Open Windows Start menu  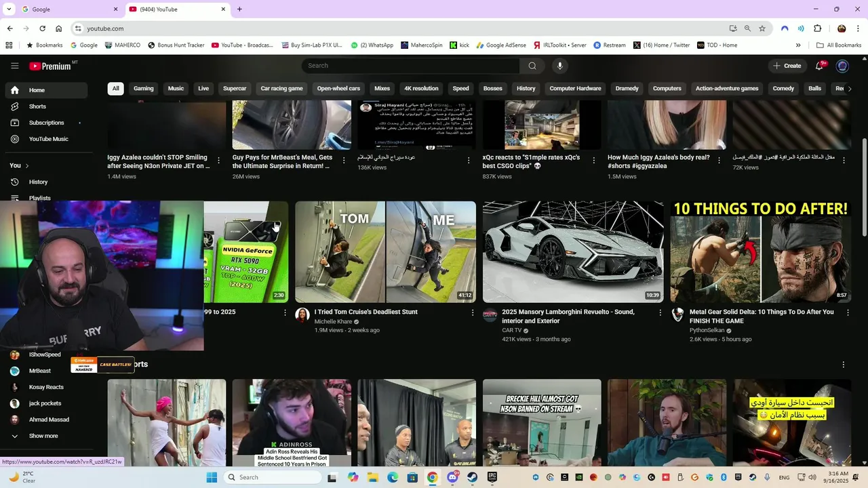[212, 477]
